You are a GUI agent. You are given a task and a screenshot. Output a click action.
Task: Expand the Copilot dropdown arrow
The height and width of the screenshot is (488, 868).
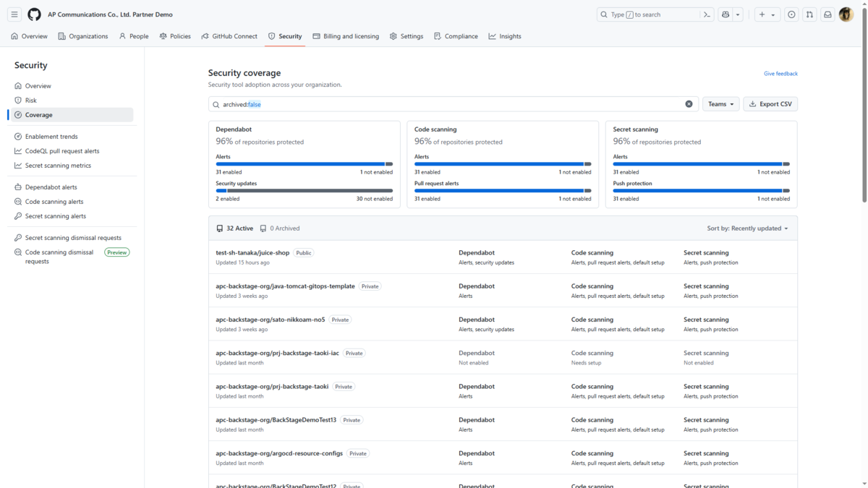tap(738, 14)
